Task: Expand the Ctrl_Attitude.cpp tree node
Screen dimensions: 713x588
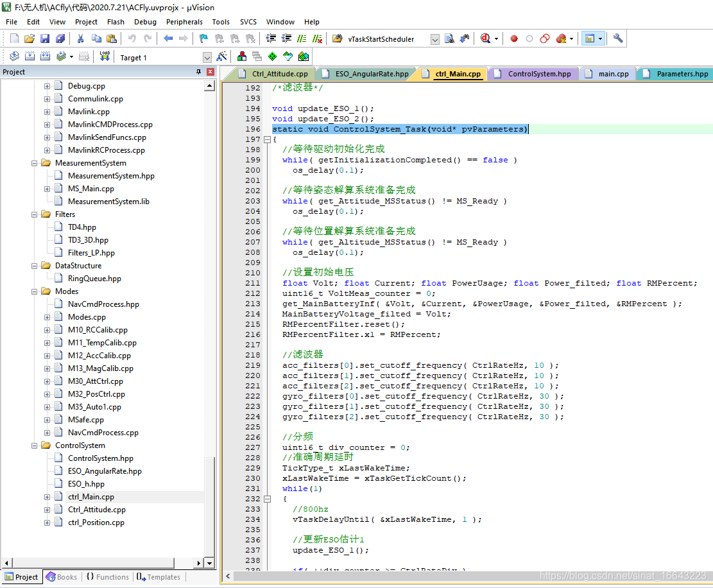Action: pos(47,510)
